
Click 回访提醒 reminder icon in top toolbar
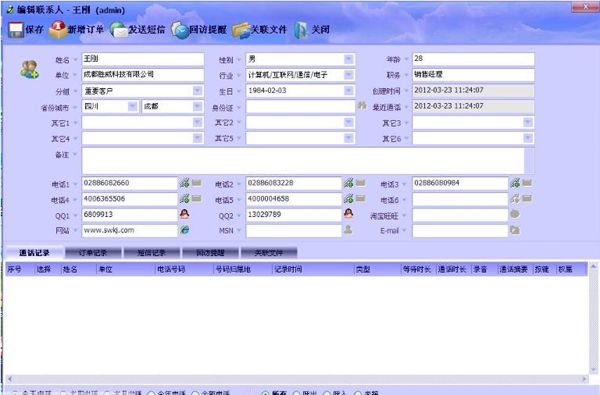click(x=180, y=30)
